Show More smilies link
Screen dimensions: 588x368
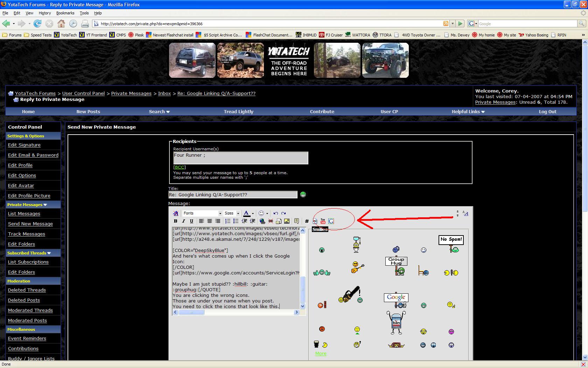tap(321, 354)
